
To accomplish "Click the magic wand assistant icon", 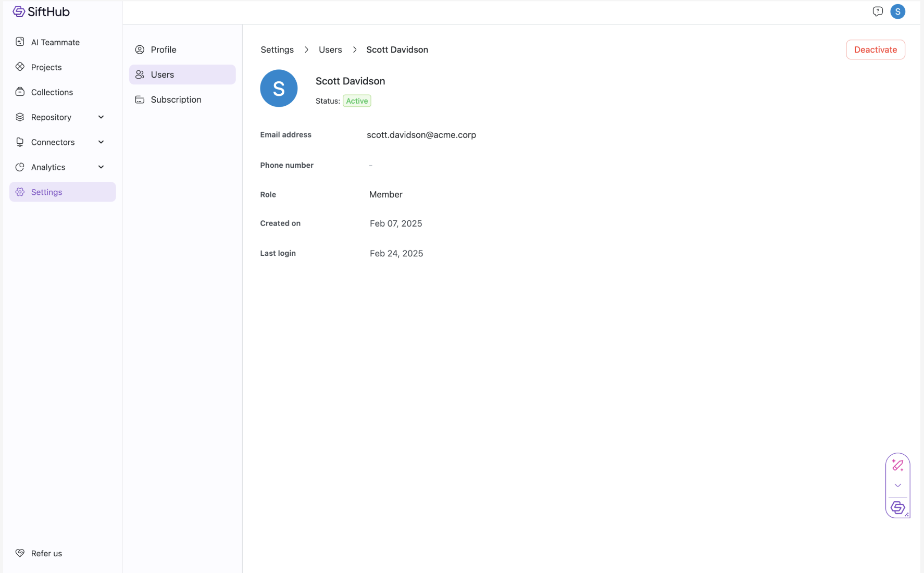I will [x=897, y=465].
